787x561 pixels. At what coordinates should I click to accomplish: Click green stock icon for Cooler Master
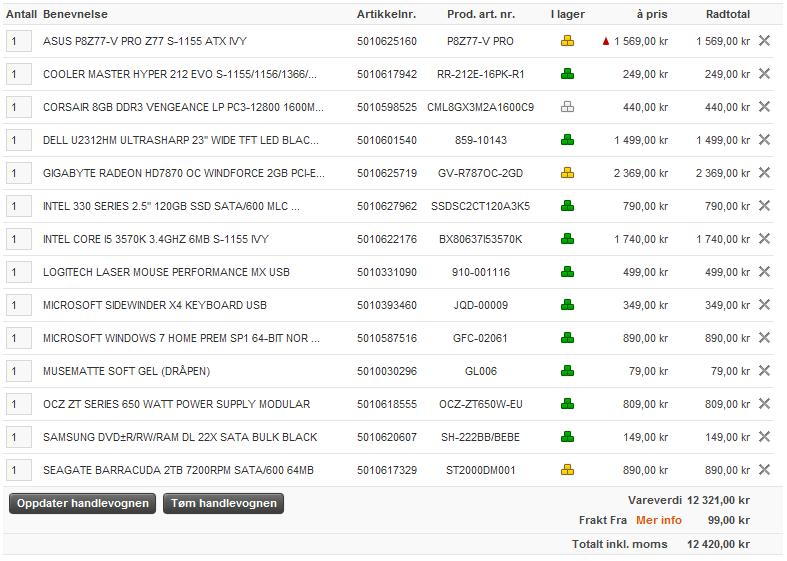tap(567, 74)
